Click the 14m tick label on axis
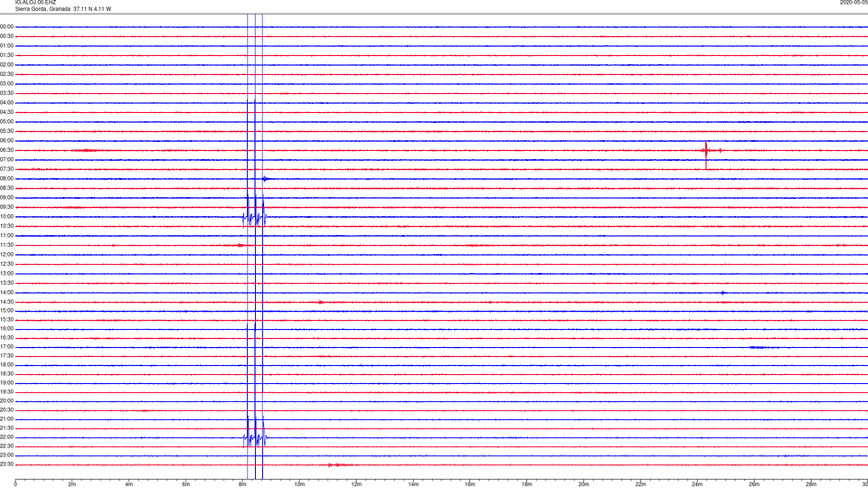The image size is (868, 488). (413, 484)
